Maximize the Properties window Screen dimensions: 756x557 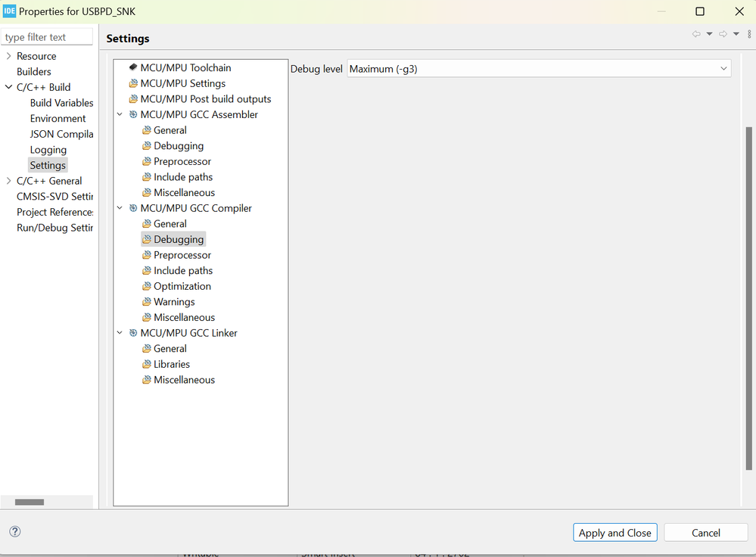699,11
